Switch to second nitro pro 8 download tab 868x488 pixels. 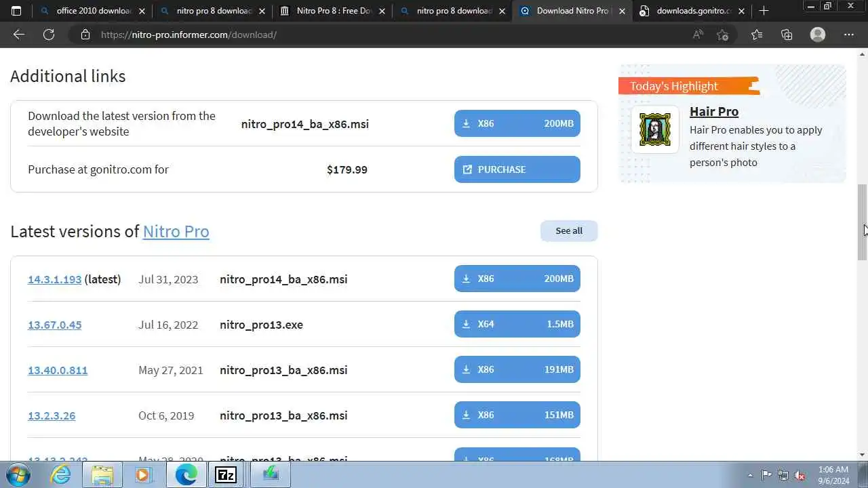213,11
